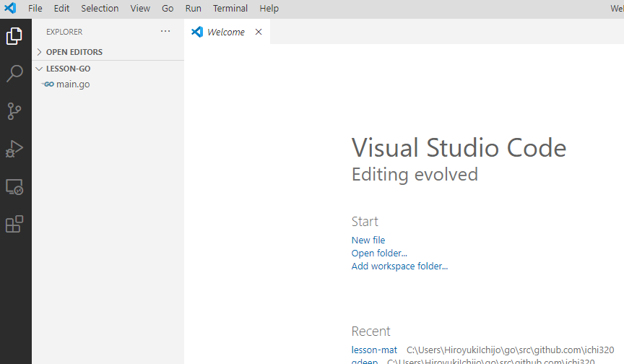Open the View menu

(140, 9)
